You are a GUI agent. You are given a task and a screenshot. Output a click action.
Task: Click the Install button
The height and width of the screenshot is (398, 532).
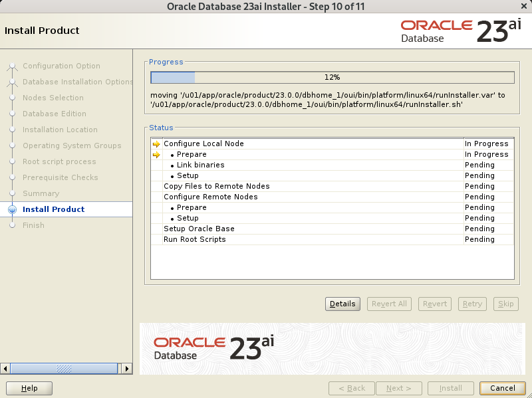(451, 388)
